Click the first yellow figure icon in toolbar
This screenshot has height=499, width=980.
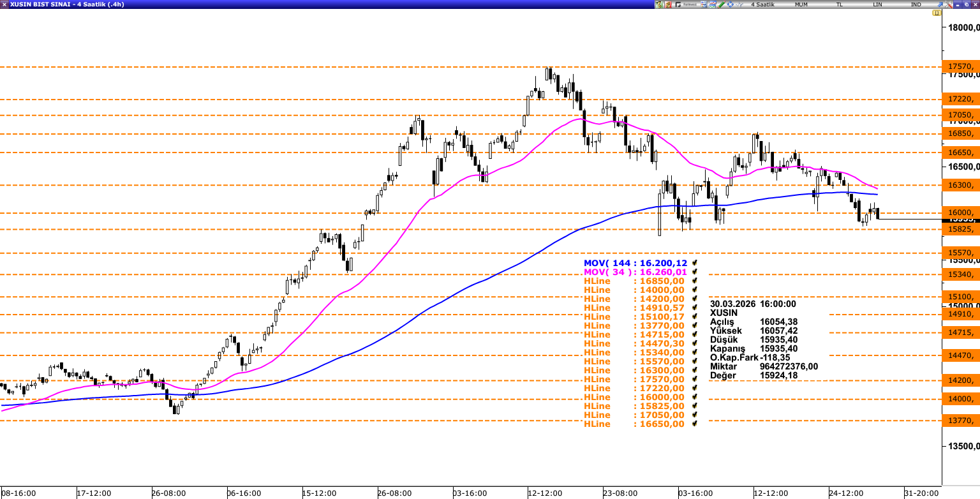(659, 4)
